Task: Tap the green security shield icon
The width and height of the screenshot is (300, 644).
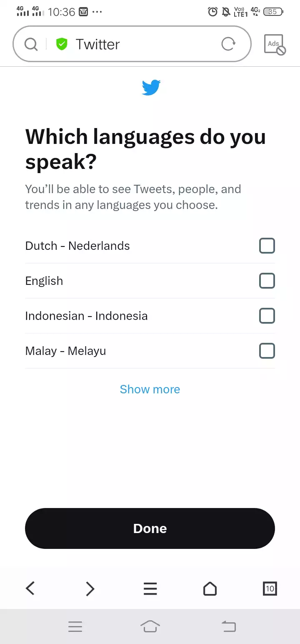Action: [x=62, y=44]
